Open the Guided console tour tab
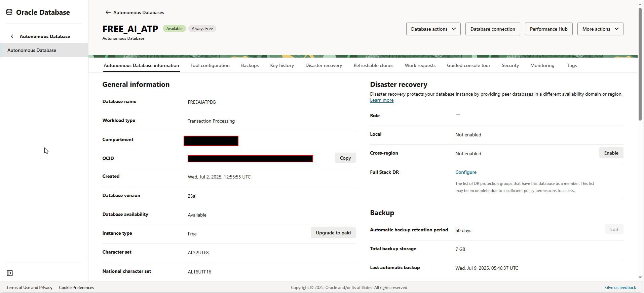This screenshot has height=293, width=644. [468, 65]
